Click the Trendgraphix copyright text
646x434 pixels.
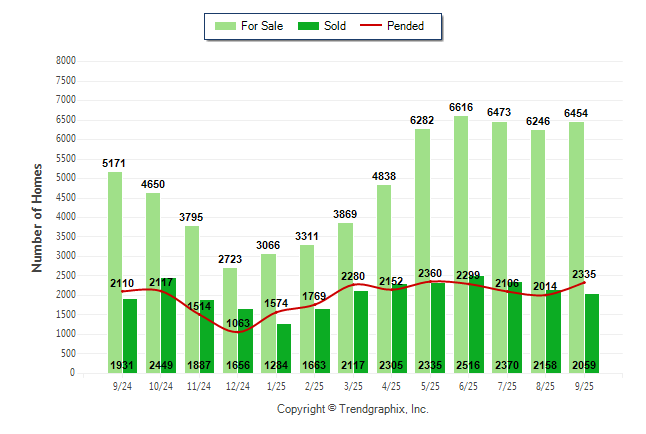pyautogui.click(x=352, y=409)
